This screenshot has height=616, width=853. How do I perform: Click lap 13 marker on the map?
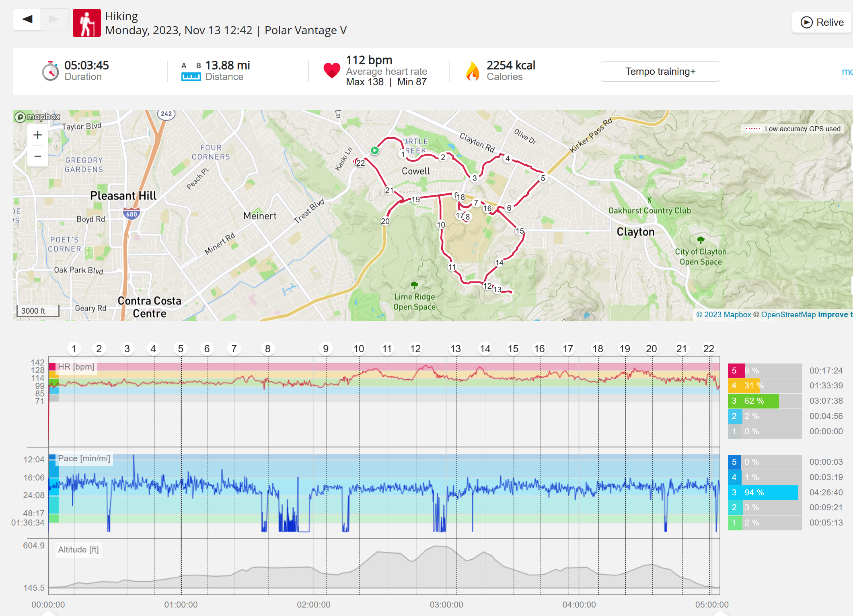[x=497, y=290]
